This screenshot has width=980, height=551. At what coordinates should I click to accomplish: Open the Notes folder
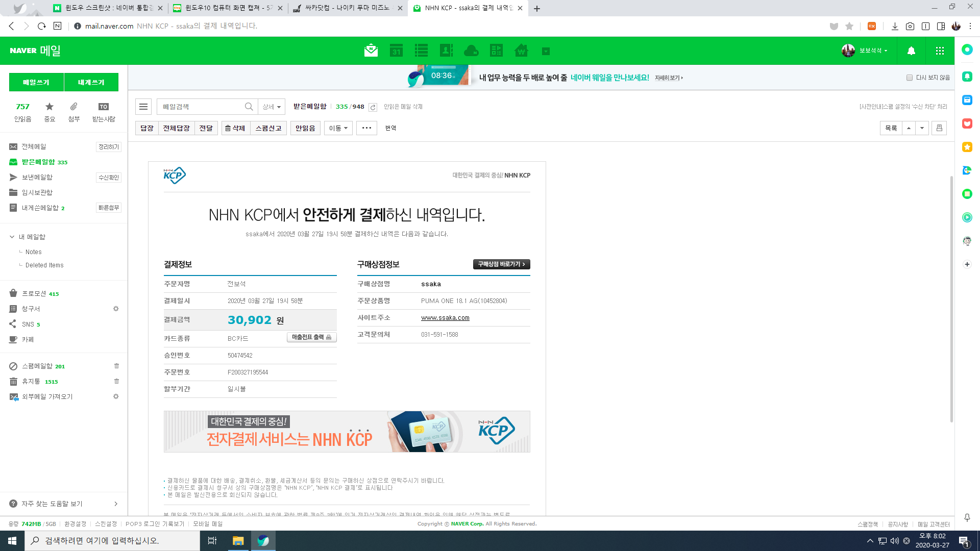pos(34,252)
